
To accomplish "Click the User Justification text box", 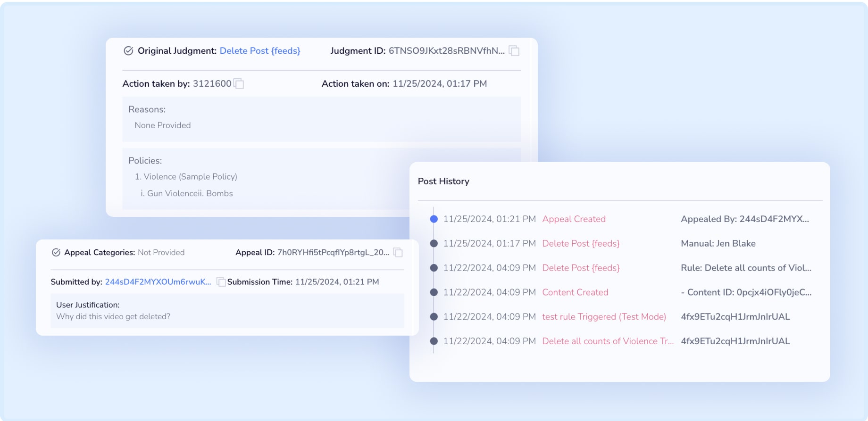I will [x=227, y=311].
